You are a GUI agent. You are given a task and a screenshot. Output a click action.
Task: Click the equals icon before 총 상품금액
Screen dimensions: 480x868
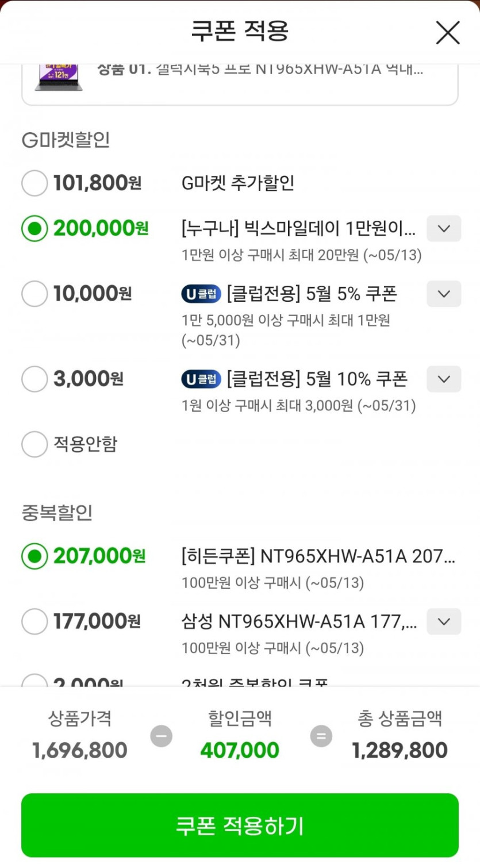[321, 736]
